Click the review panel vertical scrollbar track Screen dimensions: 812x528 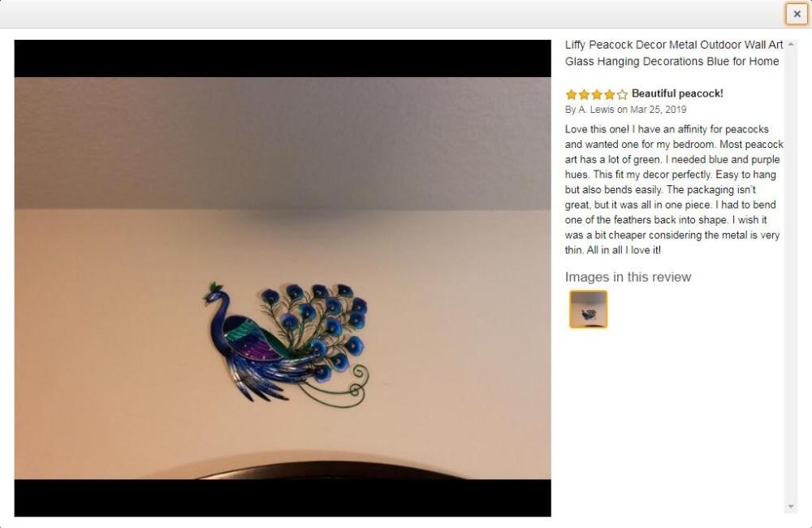point(791,275)
